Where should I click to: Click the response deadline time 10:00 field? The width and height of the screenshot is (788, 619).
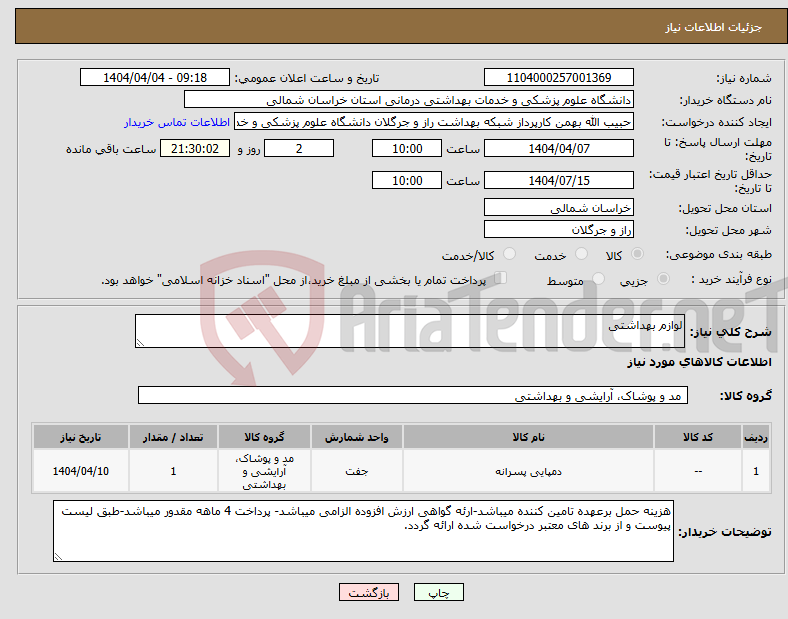[x=407, y=148]
